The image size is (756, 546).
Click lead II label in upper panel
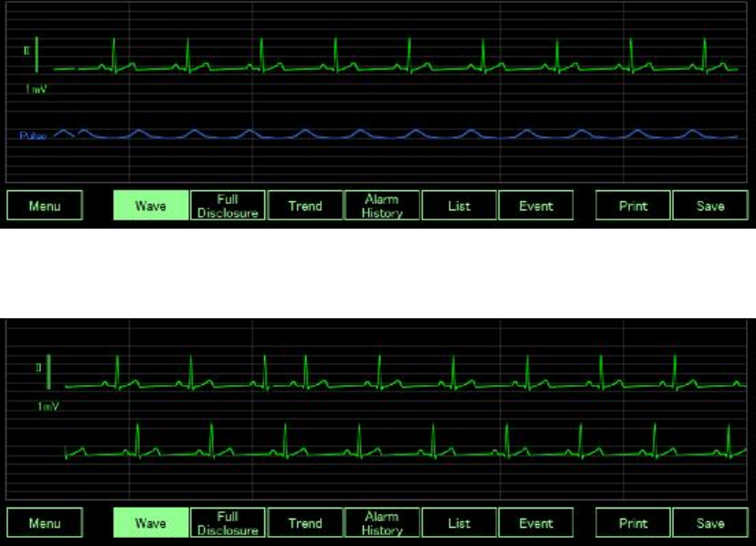click(x=27, y=50)
